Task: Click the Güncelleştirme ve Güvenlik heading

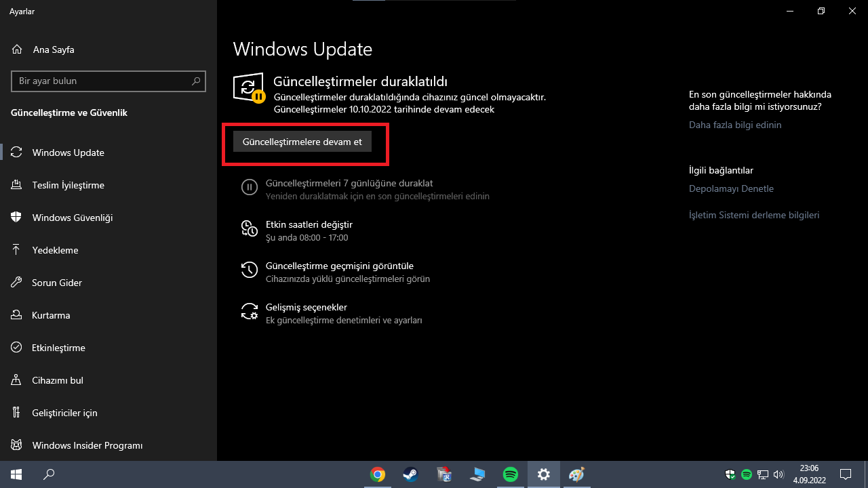Action: [69, 113]
